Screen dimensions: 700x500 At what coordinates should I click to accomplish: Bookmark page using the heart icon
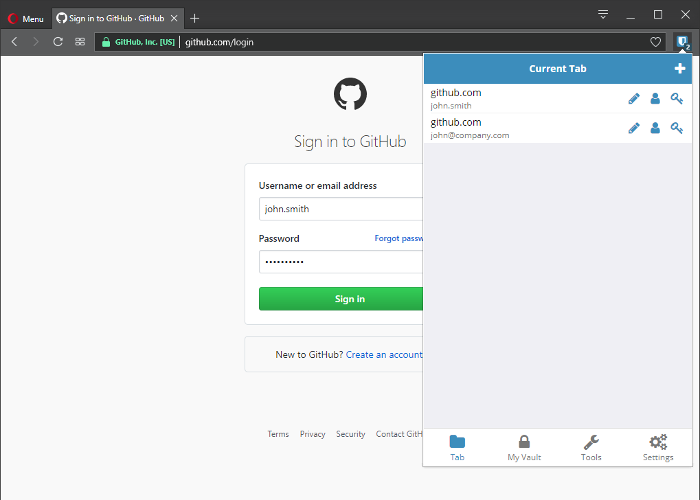[656, 42]
